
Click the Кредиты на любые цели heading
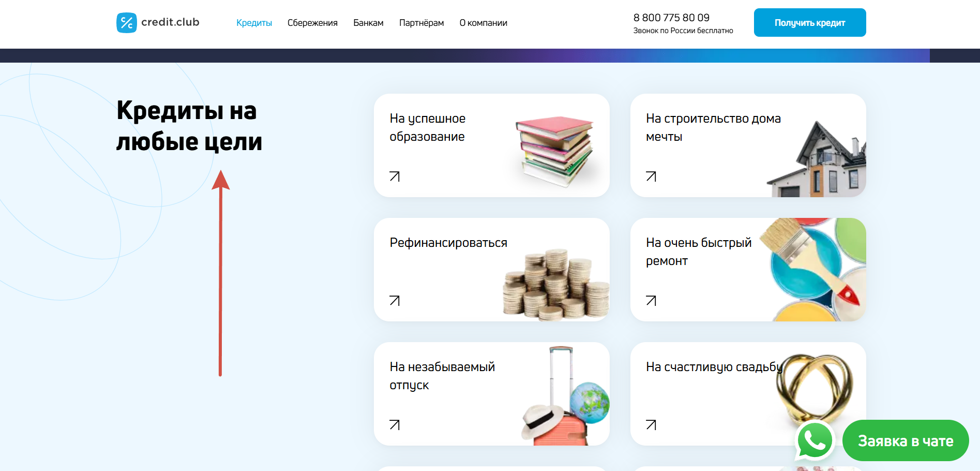(x=189, y=126)
